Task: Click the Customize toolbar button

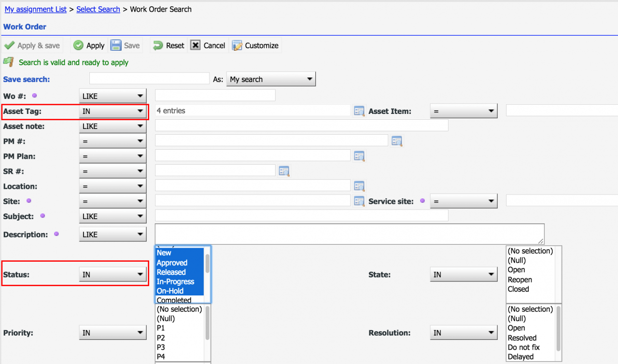Action: pyautogui.click(x=255, y=45)
